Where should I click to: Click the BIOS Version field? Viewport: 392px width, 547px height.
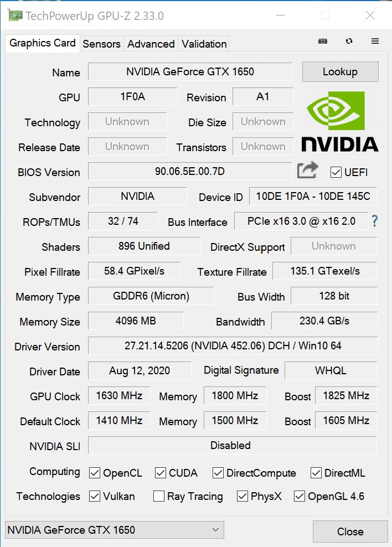click(190, 172)
